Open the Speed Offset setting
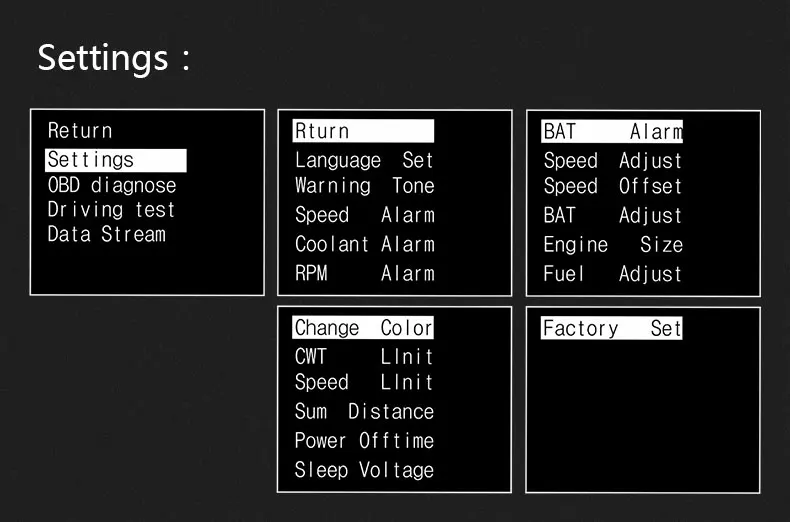 613,186
